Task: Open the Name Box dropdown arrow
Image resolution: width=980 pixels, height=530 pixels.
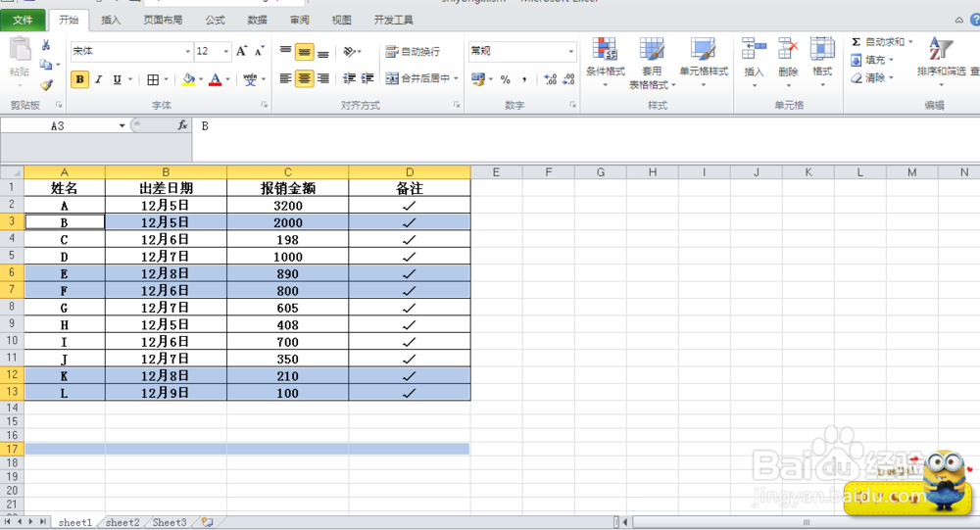Action: tap(122, 126)
